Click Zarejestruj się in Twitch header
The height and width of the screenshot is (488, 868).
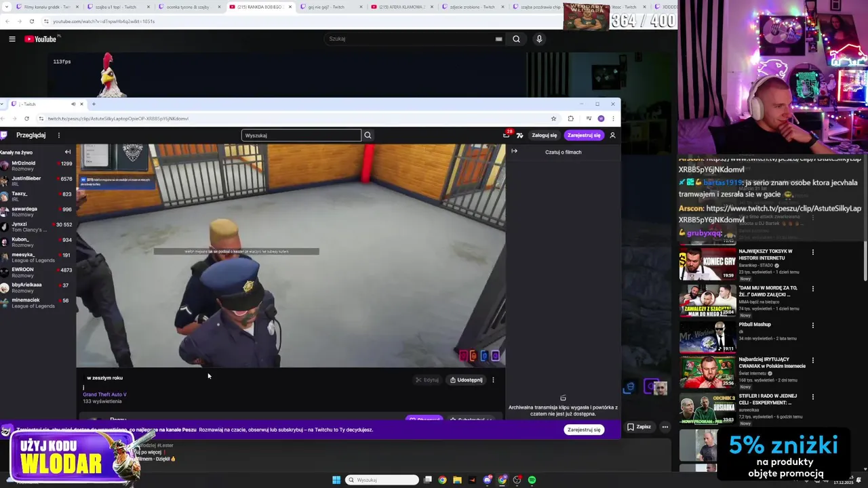click(x=584, y=136)
